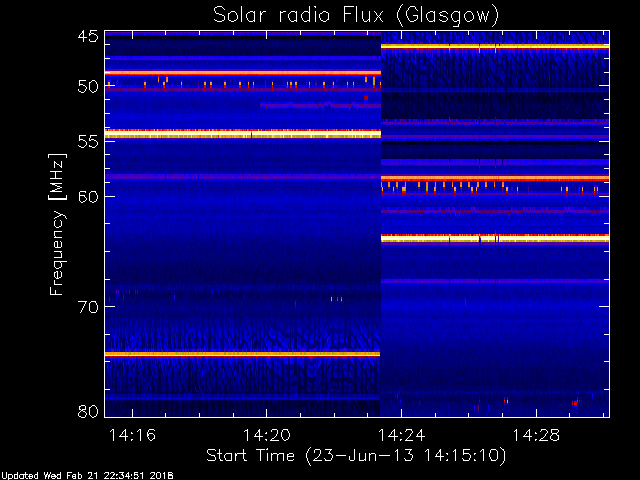640x480 pixels.
Task: Click the 80 frequency tick label
Action: (x=88, y=411)
